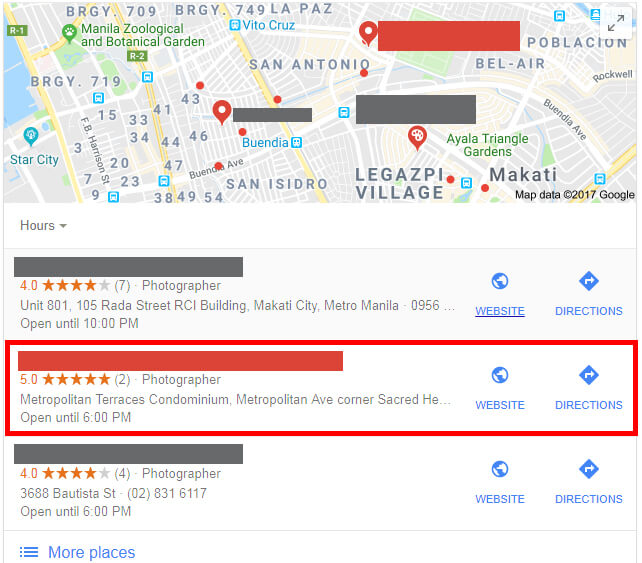Open WEBSITE link for 5.0 rated photographer
Image resolution: width=642 pixels, height=563 pixels.
[500, 405]
